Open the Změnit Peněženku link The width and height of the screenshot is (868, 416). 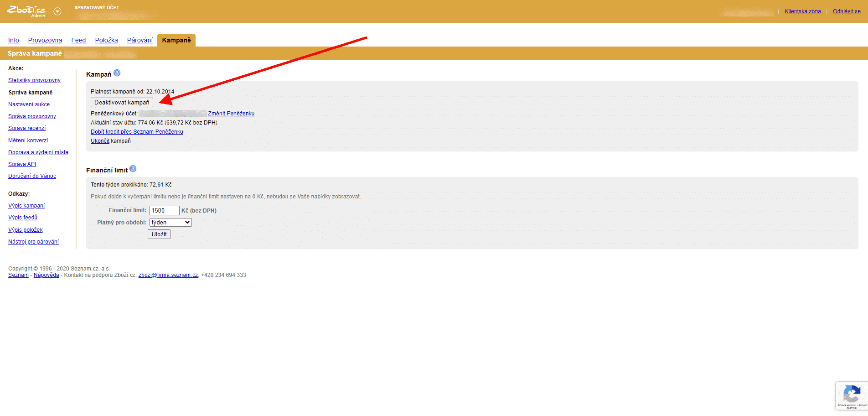coord(231,114)
